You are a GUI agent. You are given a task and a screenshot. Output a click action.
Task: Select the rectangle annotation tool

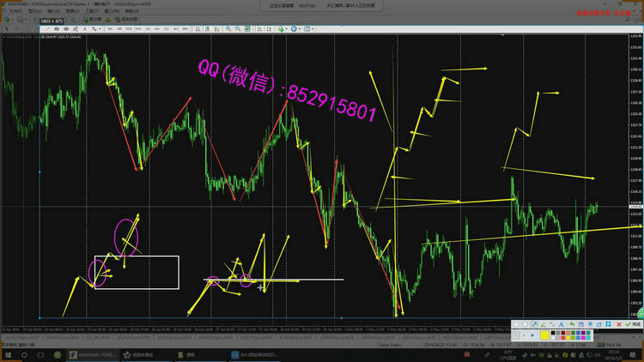click(515, 323)
